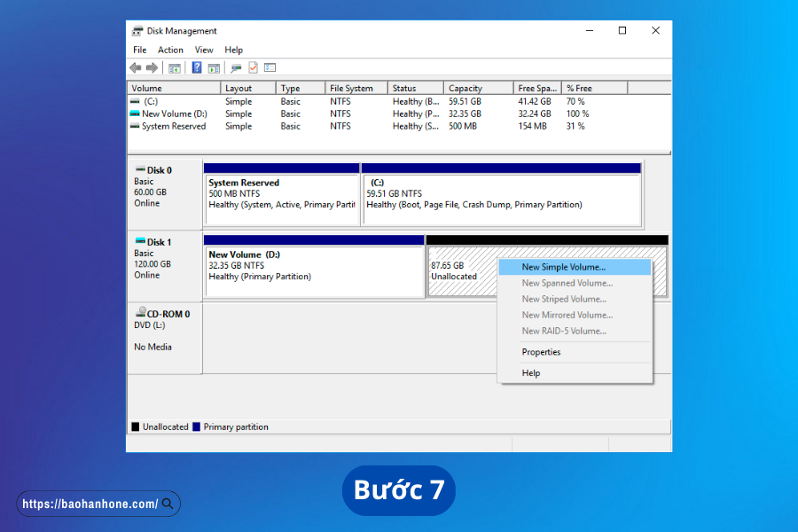Toggle the Show/Hide Action Pane icon
Screen dimensions: 798x532
point(213,67)
